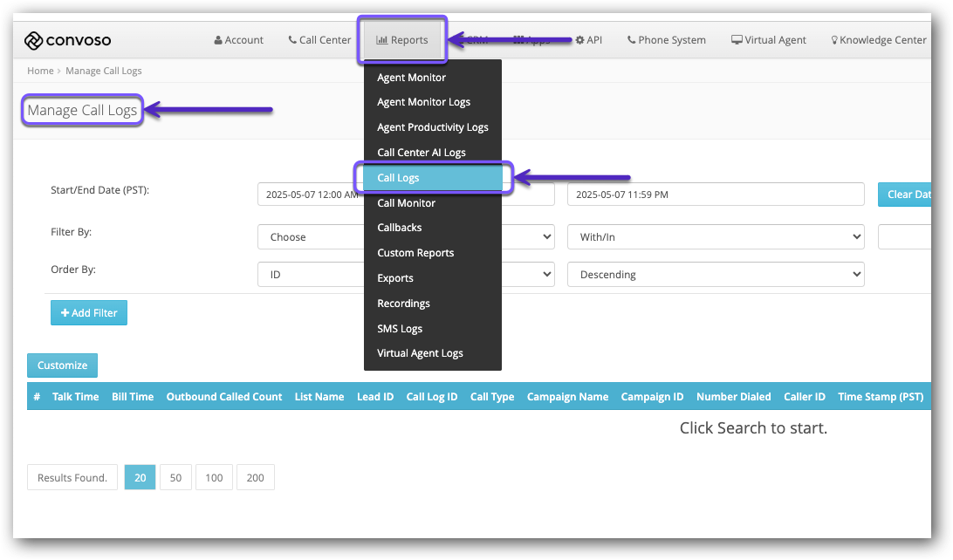
Task: Open the Virtual Agent menu
Action: [769, 40]
